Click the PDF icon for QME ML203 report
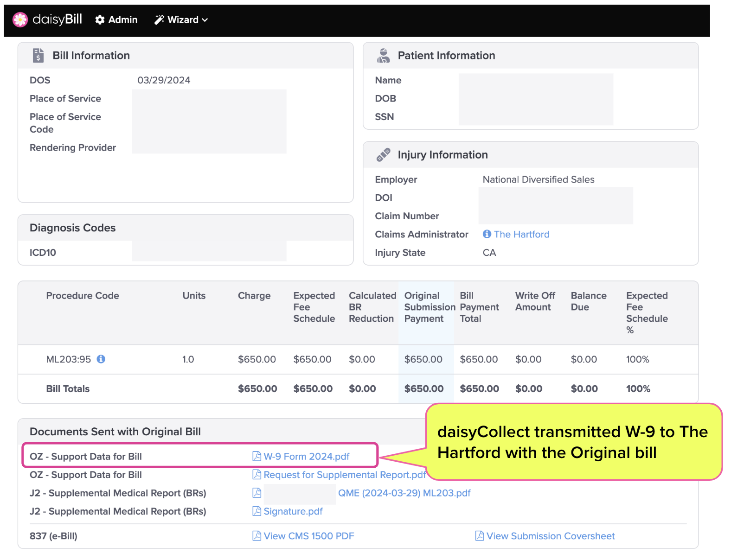Viewport: 731px width, 560px height. pyautogui.click(x=256, y=493)
